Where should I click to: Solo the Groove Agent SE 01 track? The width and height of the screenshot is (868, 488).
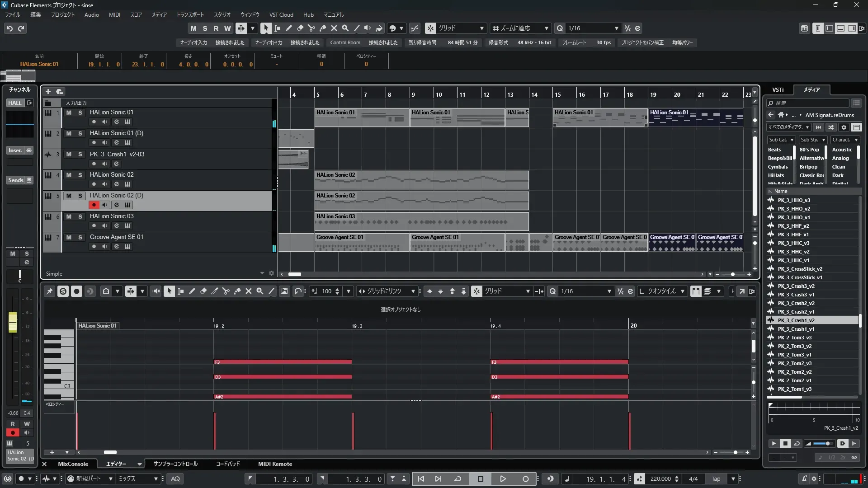tap(80, 237)
